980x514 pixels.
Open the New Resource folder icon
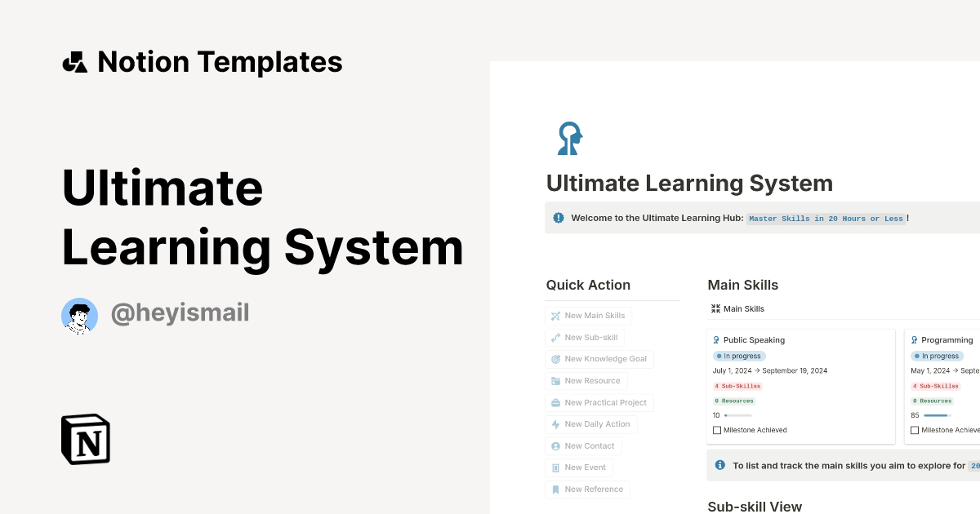pos(557,380)
